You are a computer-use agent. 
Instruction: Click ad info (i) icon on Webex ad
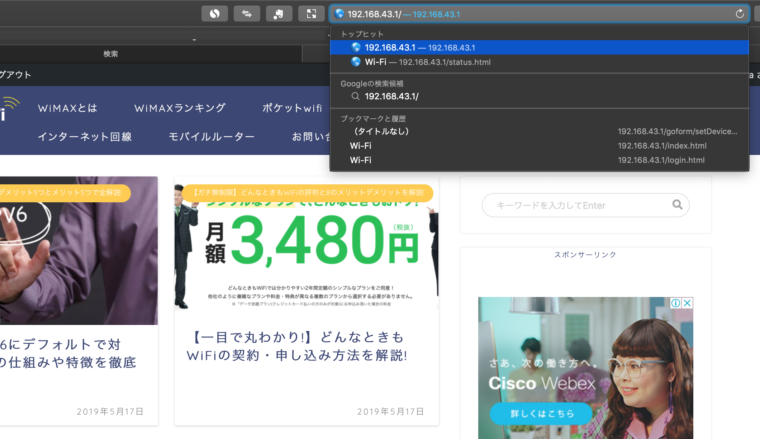pyautogui.click(x=675, y=303)
